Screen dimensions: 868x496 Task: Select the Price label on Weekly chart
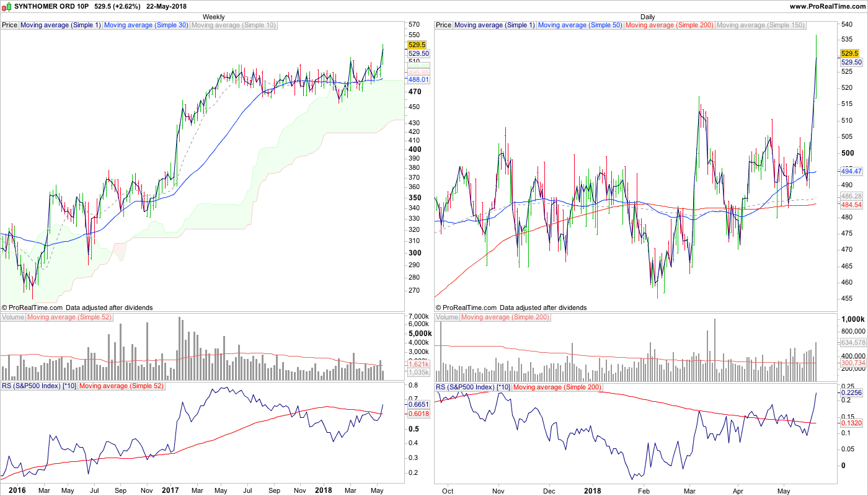[10, 25]
